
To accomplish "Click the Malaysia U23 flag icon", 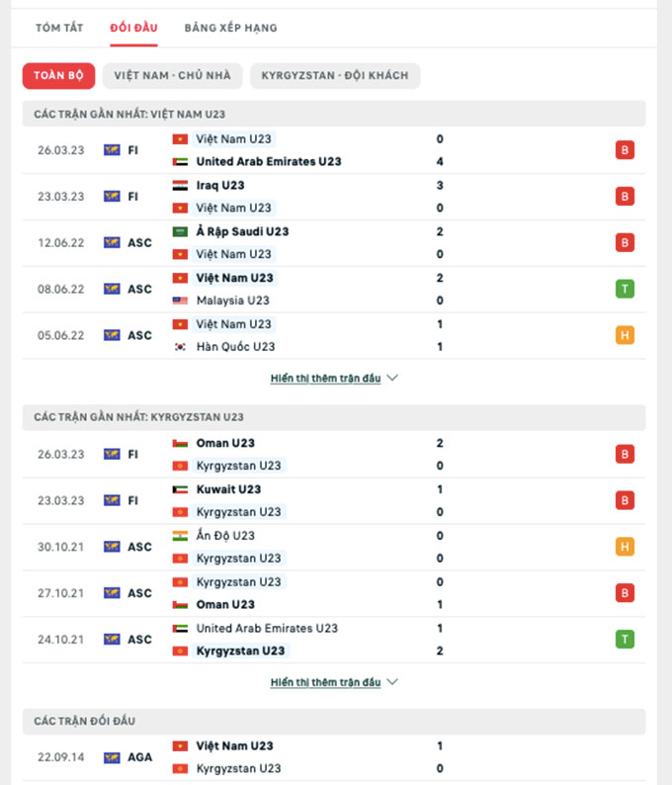I will coord(180,301).
